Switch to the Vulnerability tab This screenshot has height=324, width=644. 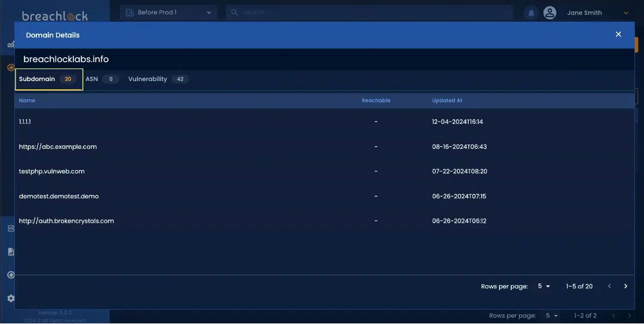pyautogui.click(x=158, y=79)
